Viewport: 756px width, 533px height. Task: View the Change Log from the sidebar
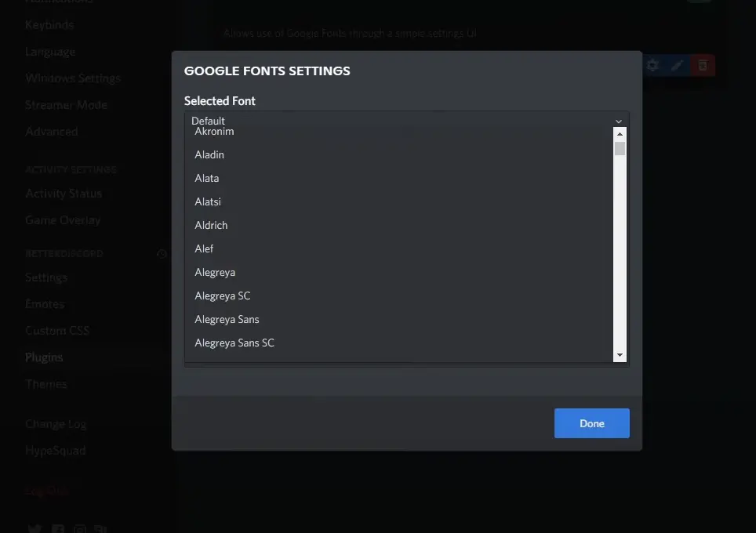[56, 424]
